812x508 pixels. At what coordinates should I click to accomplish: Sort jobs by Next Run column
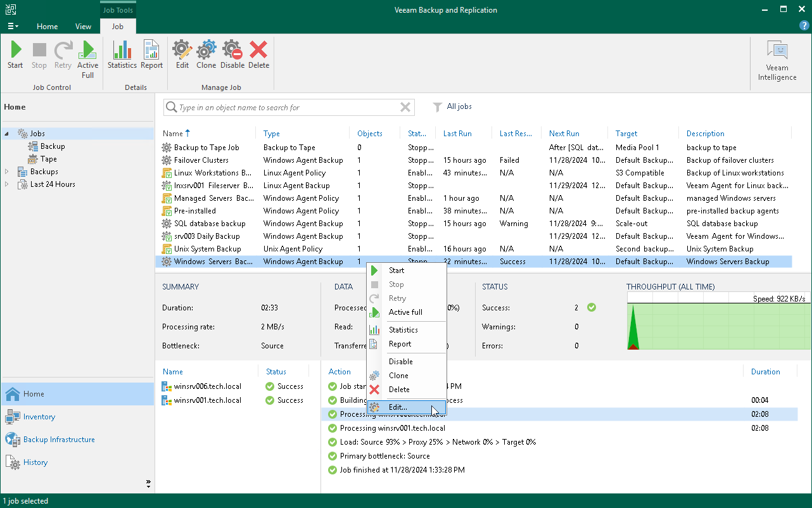tap(564, 134)
